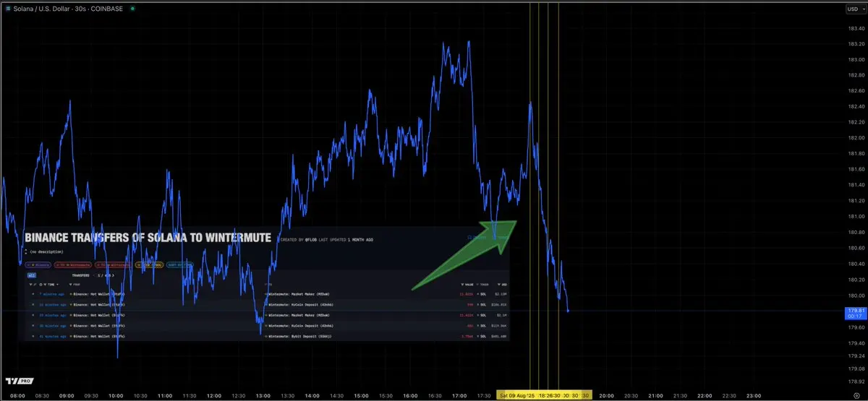Open the @FLOB creator link
Screen dimensions: 868x401
(x=312, y=238)
